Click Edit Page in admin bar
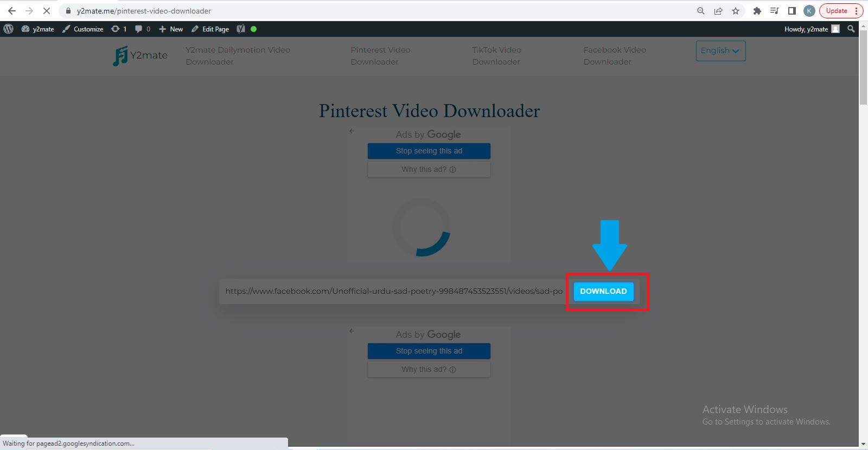This screenshot has width=868, height=450. [x=210, y=29]
